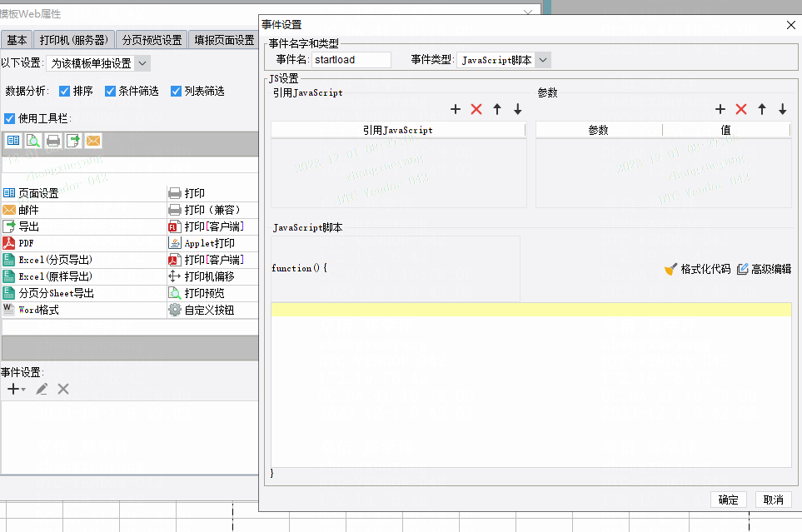Delete the selected parameter
802x532 pixels.
[741, 109]
